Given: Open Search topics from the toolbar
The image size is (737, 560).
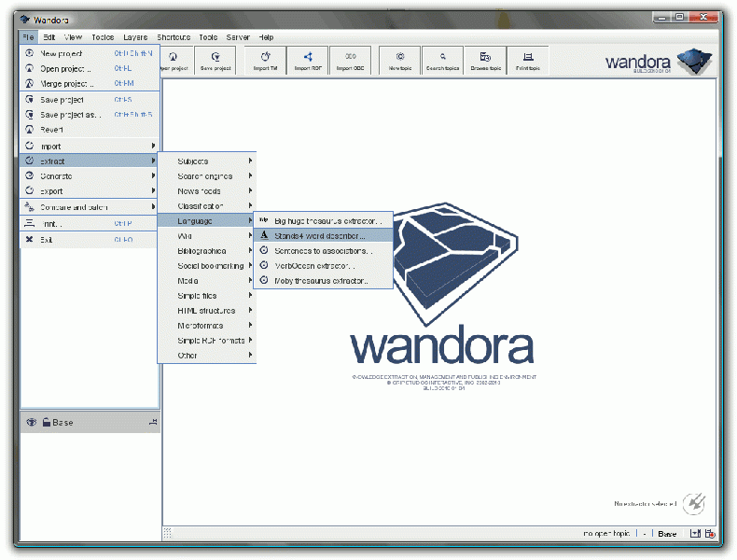Looking at the screenshot, I should click(443, 60).
